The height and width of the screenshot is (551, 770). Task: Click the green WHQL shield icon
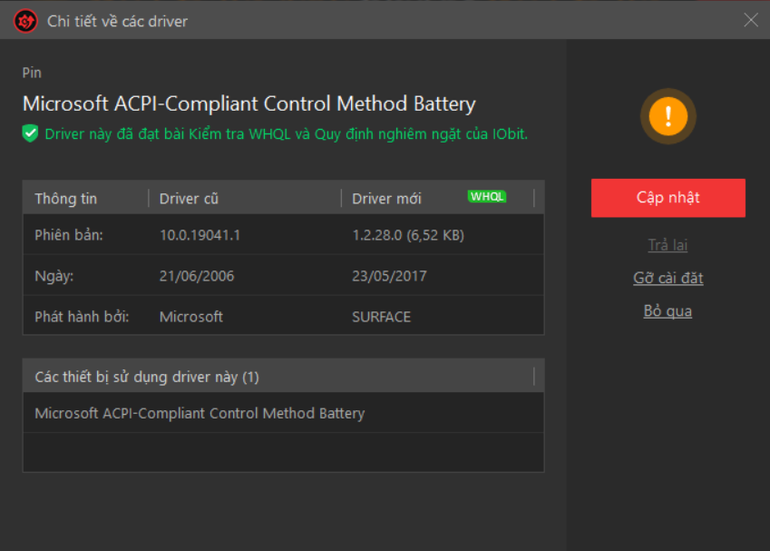coord(30,134)
